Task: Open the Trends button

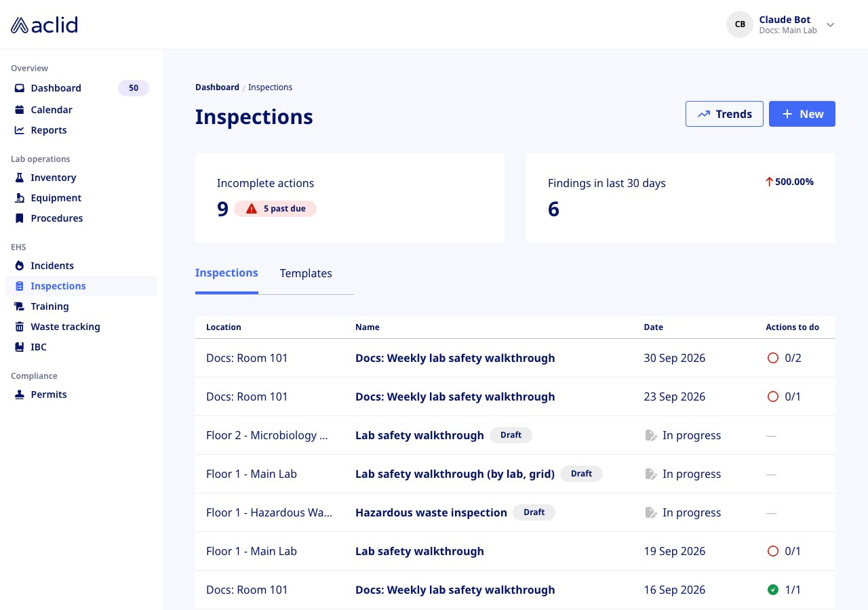Action: click(x=724, y=114)
